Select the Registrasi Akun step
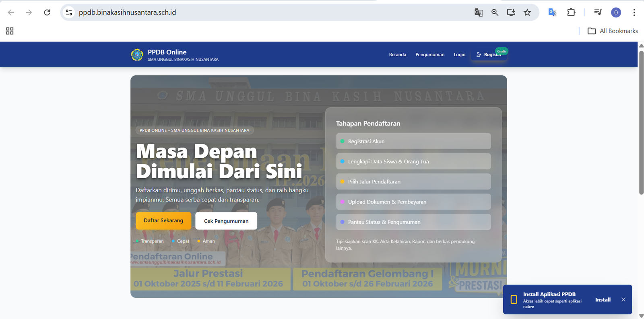This screenshot has width=644, height=319. [x=413, y=142]
